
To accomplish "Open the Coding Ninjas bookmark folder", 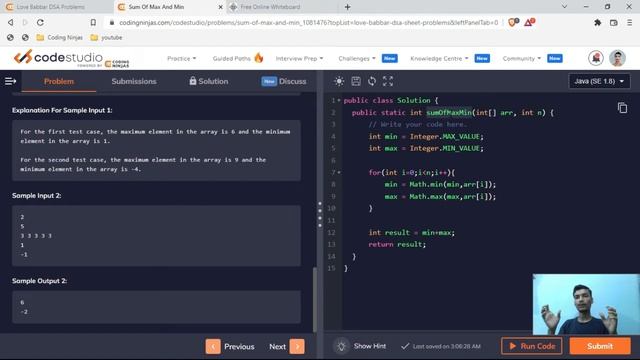I will pos(60,38).
